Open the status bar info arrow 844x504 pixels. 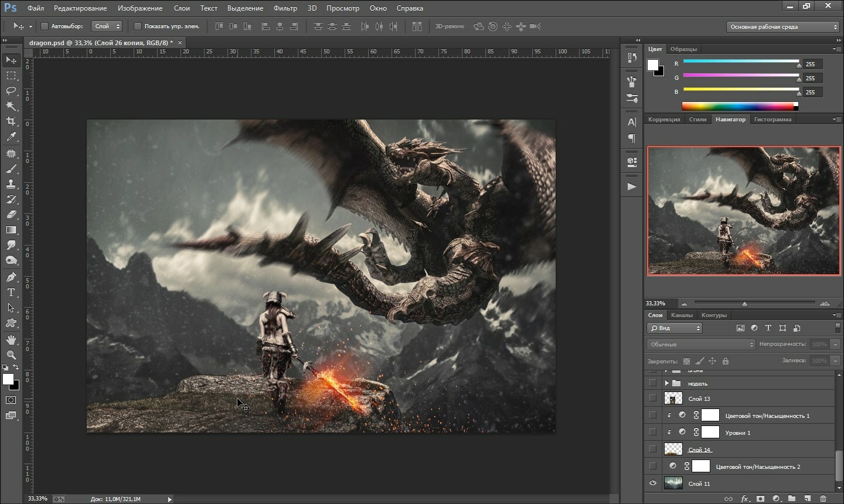coord(170,499)
